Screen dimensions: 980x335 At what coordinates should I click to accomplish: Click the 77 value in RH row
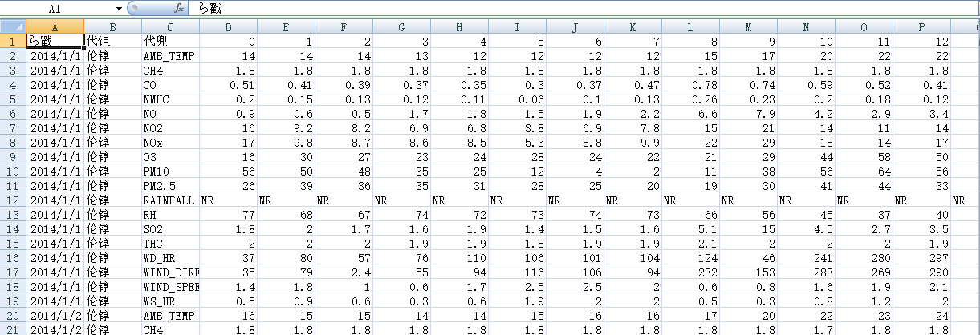(x=228, y=215)
